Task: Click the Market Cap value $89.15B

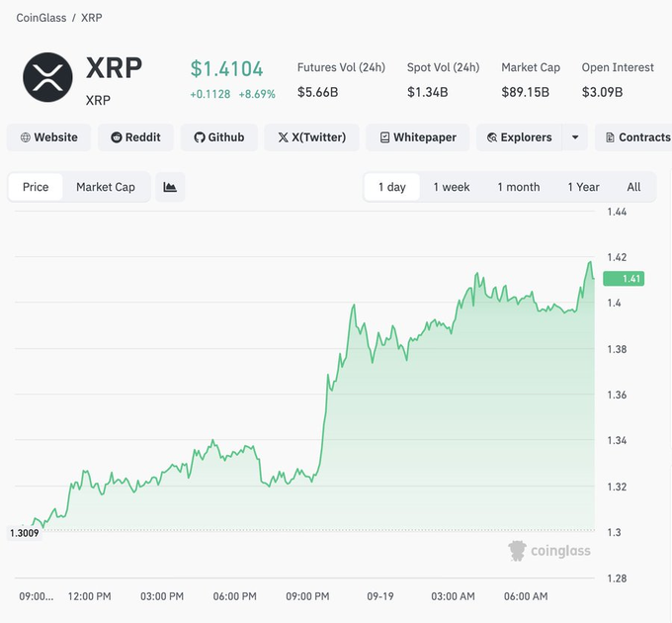Action: pyautogui.click(x=525, y=92)
